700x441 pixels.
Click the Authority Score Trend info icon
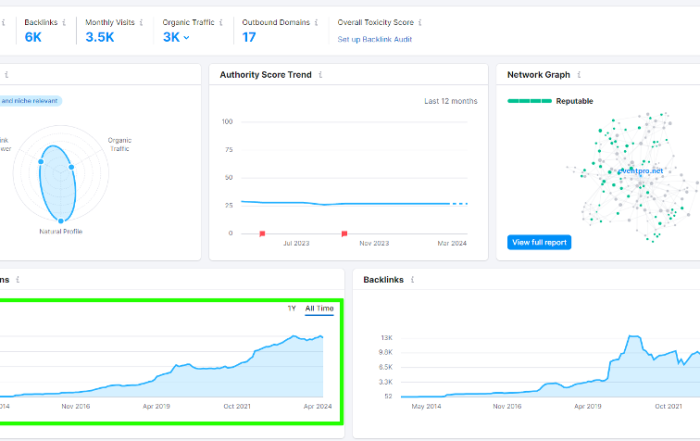point(320,75)
